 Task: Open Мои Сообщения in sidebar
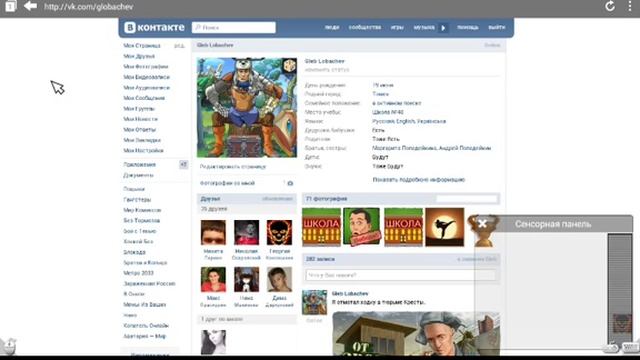coord(144,98)
